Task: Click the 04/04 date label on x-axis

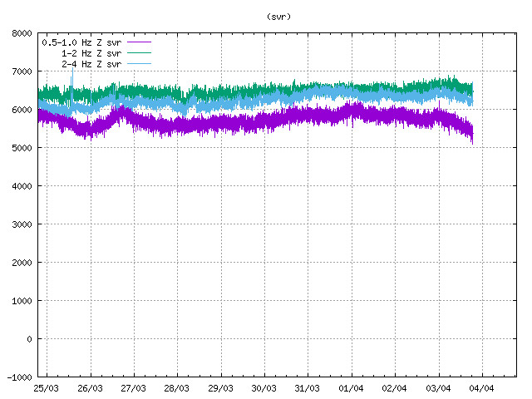Action: pos(481,388)
